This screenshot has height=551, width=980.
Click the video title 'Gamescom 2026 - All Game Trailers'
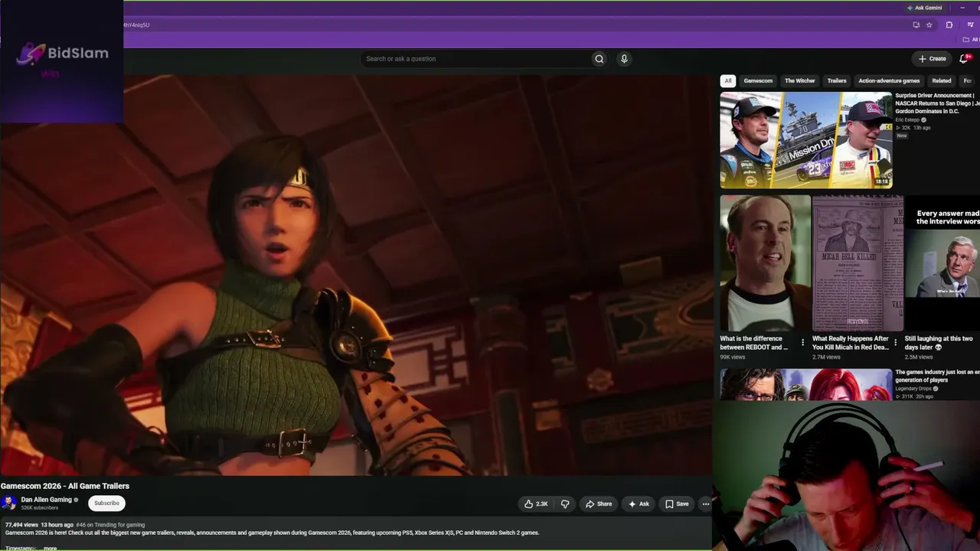pyautogui.click(x=65, y=486)
